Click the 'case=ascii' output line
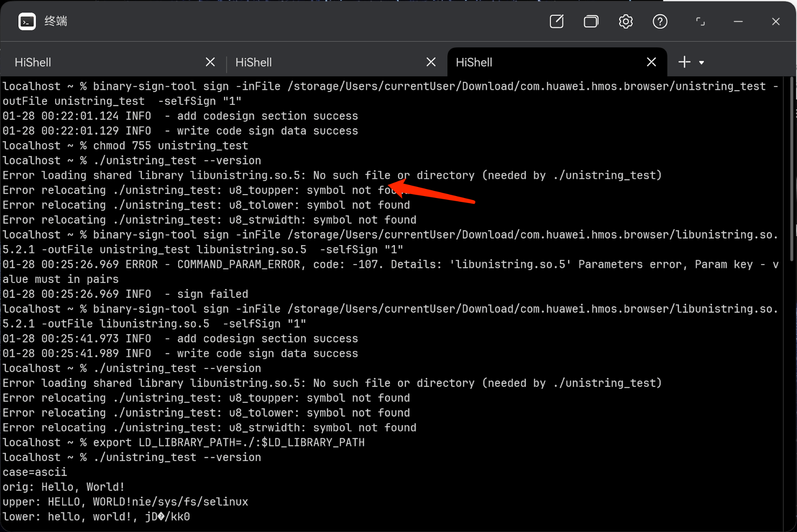Image resolution: width=797 pixels, height=532 pixels. [35, 472]
